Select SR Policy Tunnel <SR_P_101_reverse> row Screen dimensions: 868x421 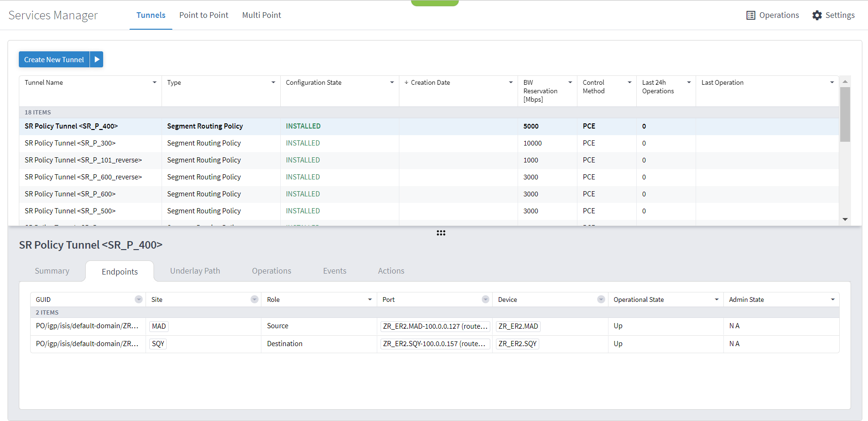pos(429,160)
